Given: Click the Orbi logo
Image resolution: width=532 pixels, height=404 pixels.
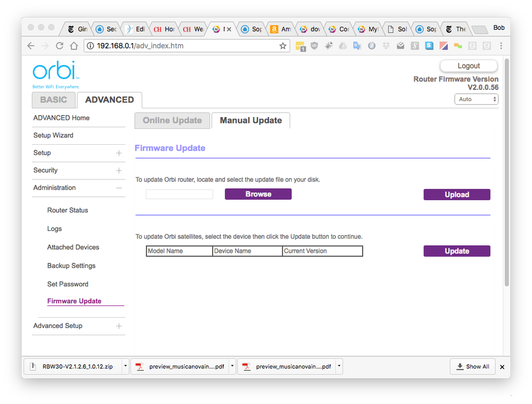Looking at the screenshot, I should coord(56,75).
